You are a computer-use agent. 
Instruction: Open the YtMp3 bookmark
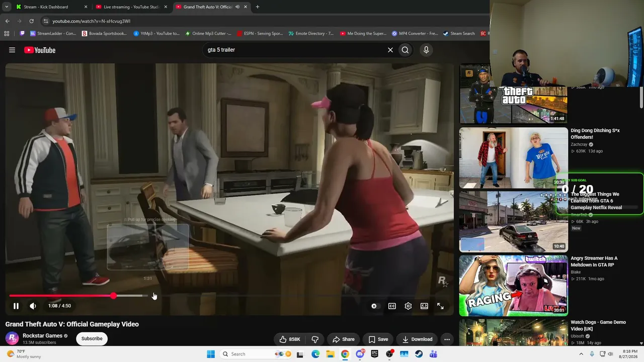coord(156,34)
